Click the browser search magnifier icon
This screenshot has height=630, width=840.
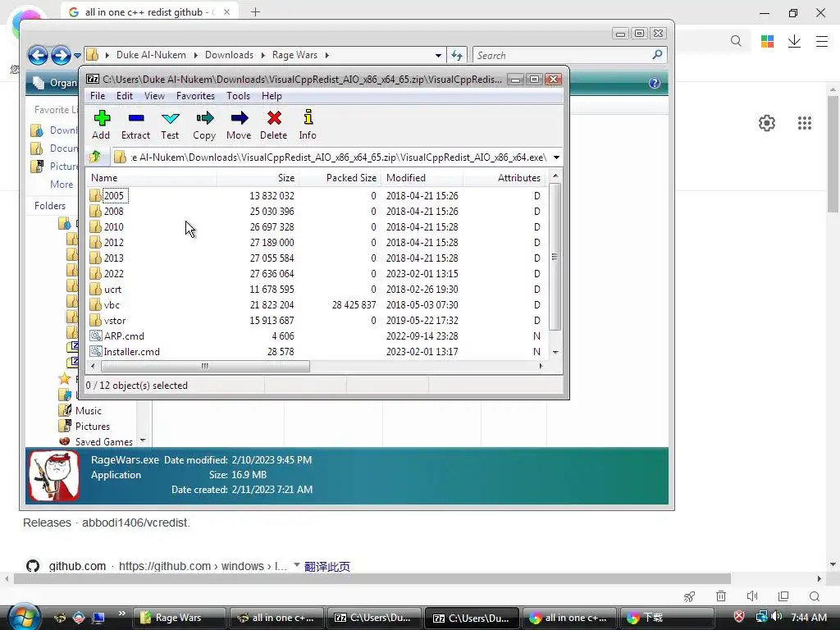736,41
